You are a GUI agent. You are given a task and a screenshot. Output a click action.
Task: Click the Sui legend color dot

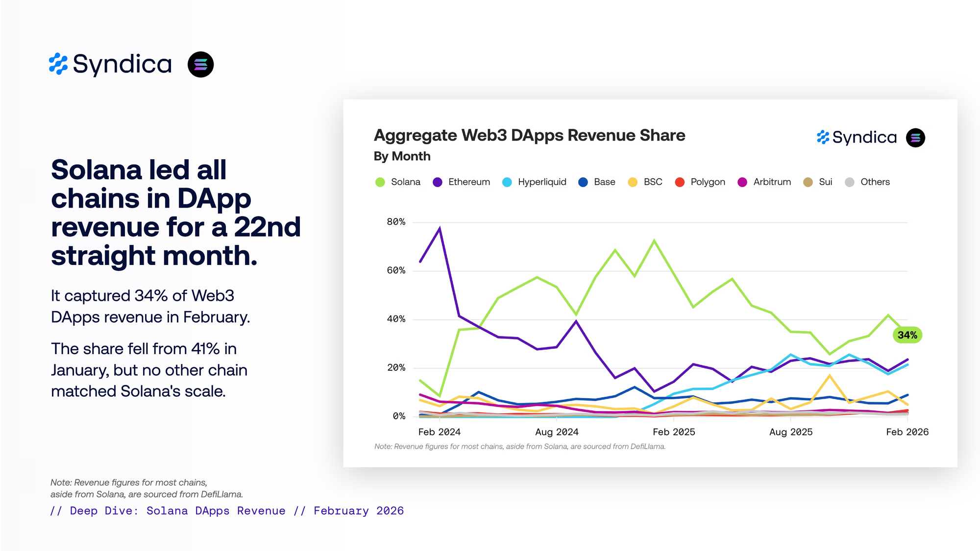(x=808, y=182)
